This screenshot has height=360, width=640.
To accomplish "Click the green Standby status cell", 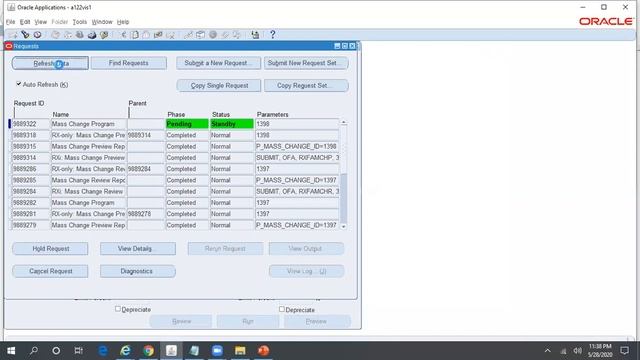I will (x=232, y=124).
